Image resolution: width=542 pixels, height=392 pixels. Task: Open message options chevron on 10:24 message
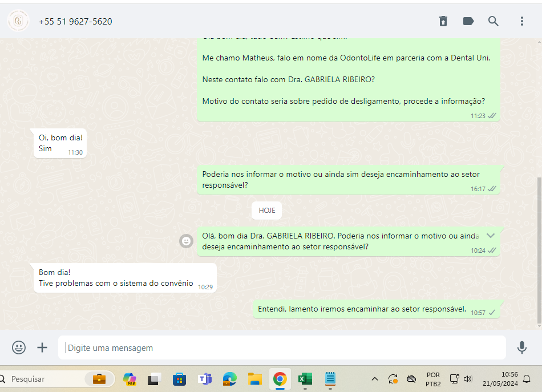pos(491,236)
